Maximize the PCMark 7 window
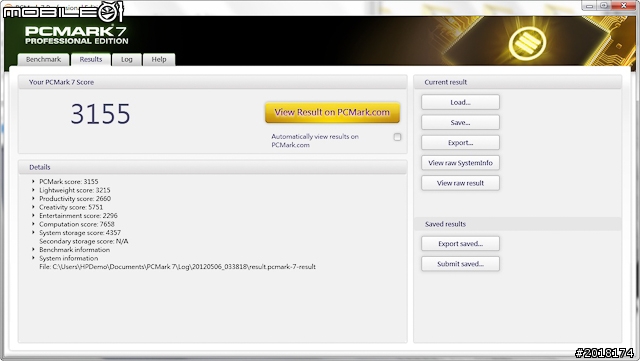 [604, 6]
